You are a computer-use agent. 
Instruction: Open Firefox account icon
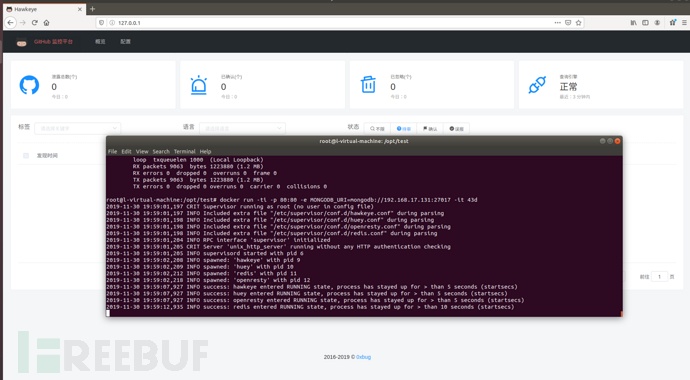[x=657, y=22]
